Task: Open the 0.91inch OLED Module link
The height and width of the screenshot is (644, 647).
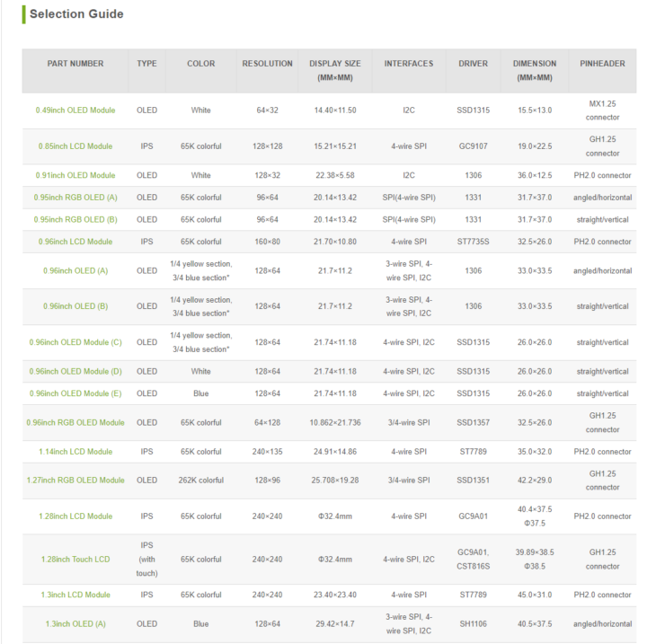Action: (75, 175)
